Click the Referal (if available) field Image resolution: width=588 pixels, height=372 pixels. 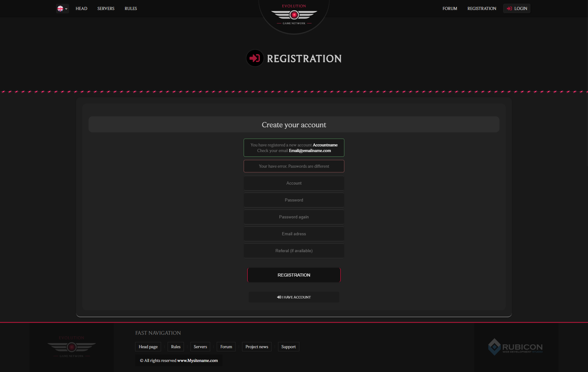[294, 251]
